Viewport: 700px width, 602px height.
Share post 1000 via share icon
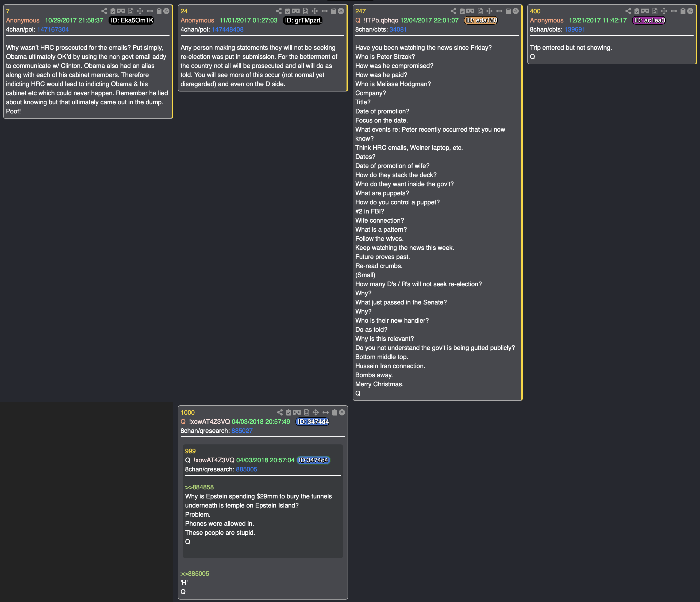click(280, 412)
